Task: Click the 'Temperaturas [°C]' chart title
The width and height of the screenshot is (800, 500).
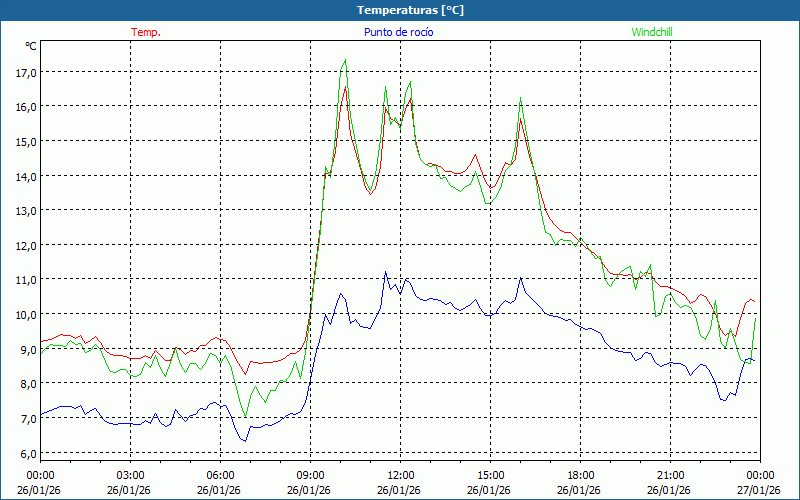Action: click(410, 10)
